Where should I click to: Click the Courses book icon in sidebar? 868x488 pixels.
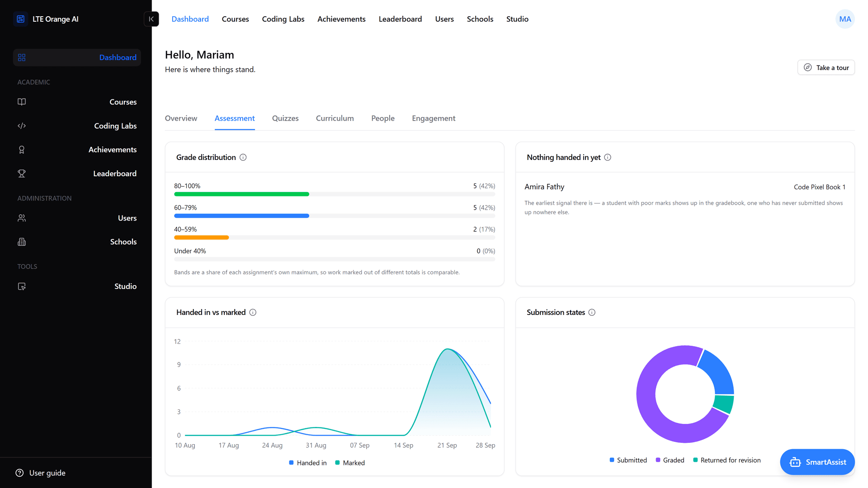pos(22,102)
